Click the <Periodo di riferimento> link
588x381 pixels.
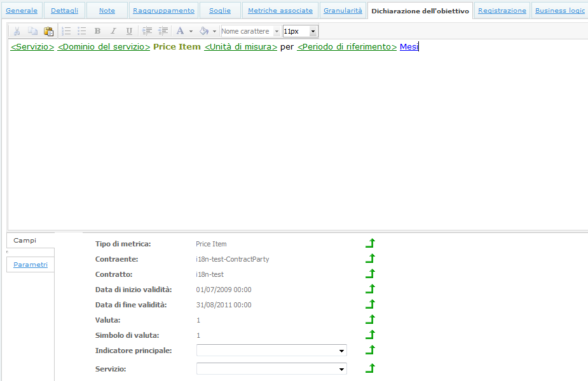tap(347, 47)
